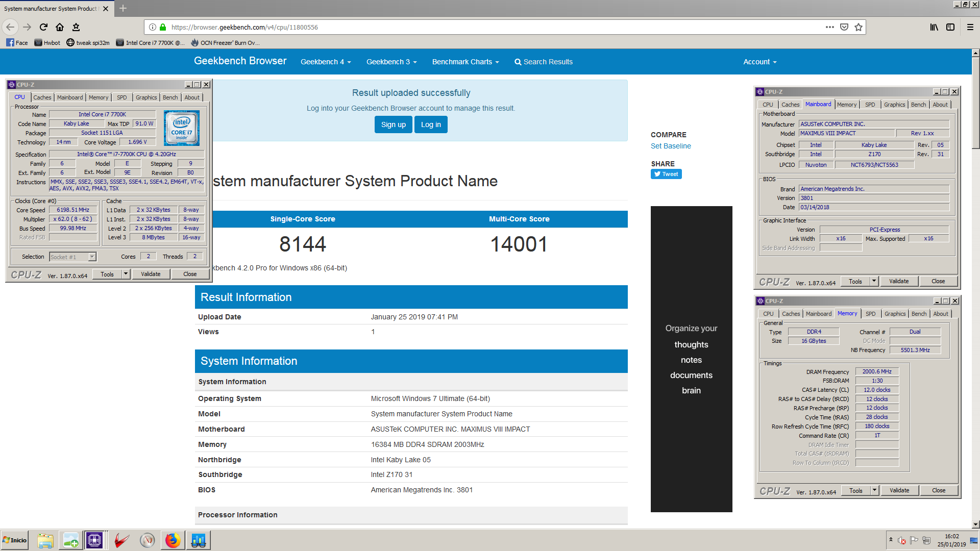The width and height of the screenshot is (980, 551).
Task: Bookmark this page with the star icon
Action: click(859, 27)
